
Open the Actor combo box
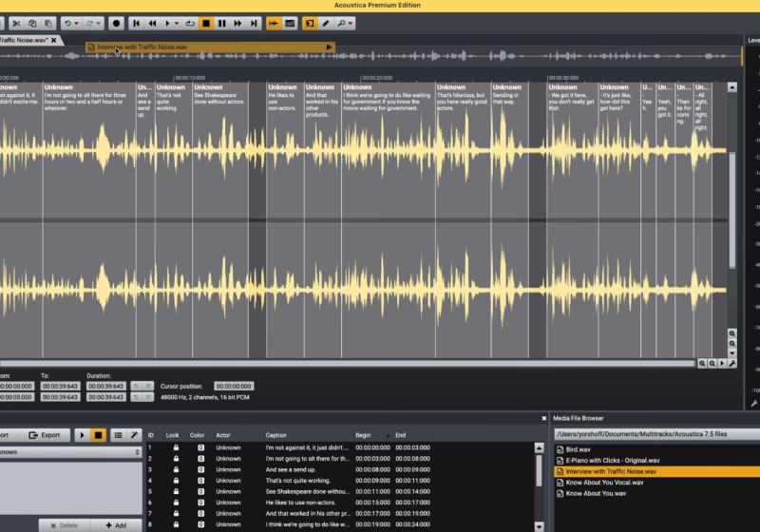tap(70, 452)
